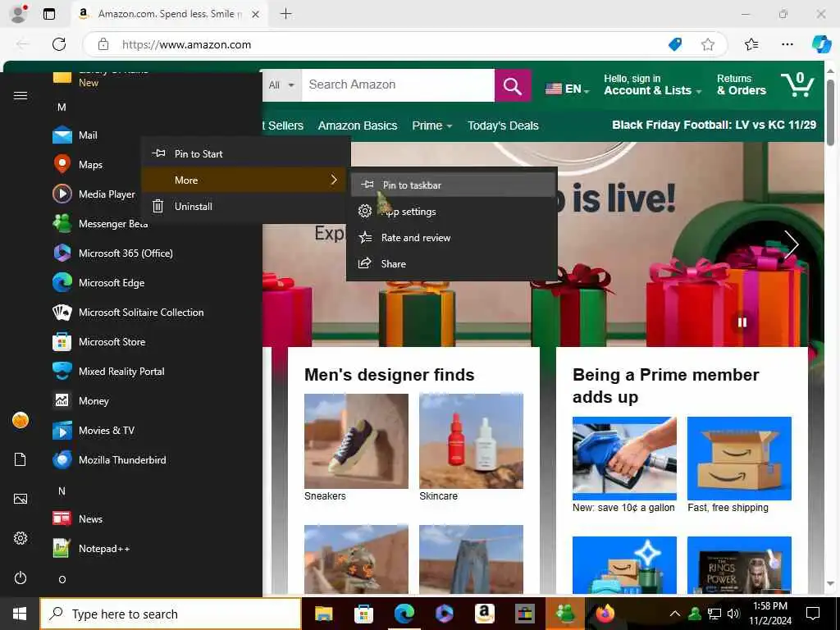
Task: Open EN language selector dropdown
Action: (568, 89)
